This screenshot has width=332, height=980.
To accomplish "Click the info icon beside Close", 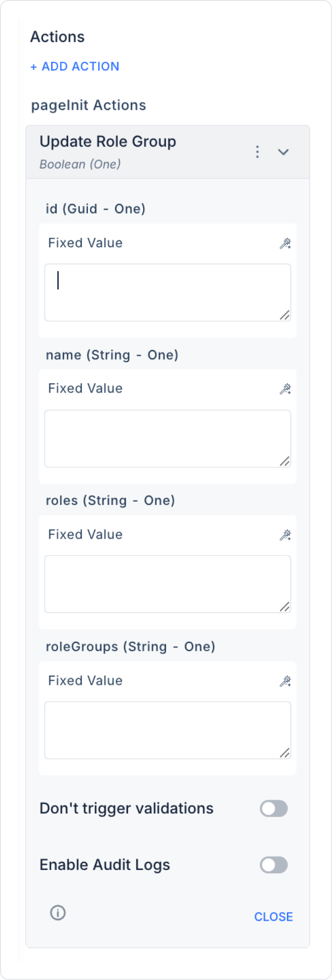I will (x=58, y=913).
